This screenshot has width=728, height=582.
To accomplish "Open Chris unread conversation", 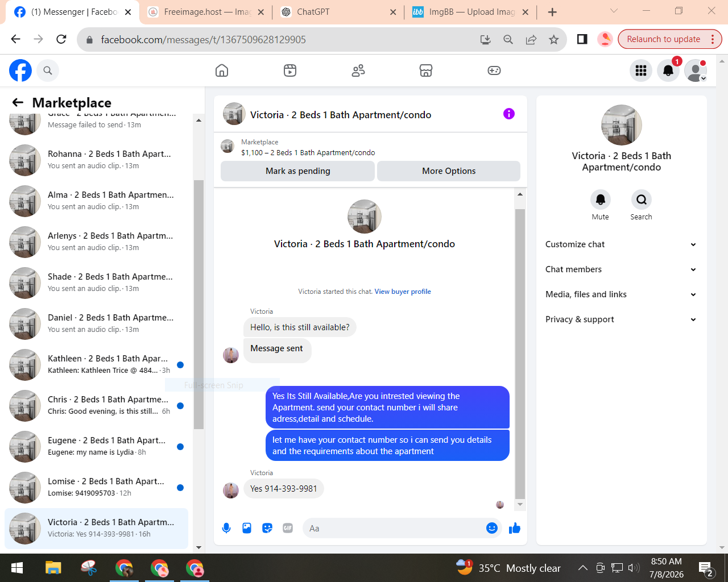I will click(x=97, y=406).
